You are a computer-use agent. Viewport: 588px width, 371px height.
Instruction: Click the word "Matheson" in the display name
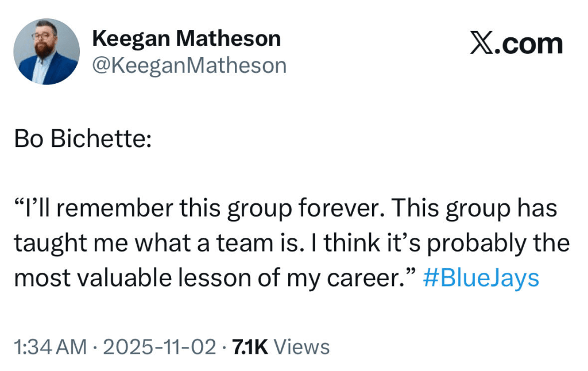[228, 38]
